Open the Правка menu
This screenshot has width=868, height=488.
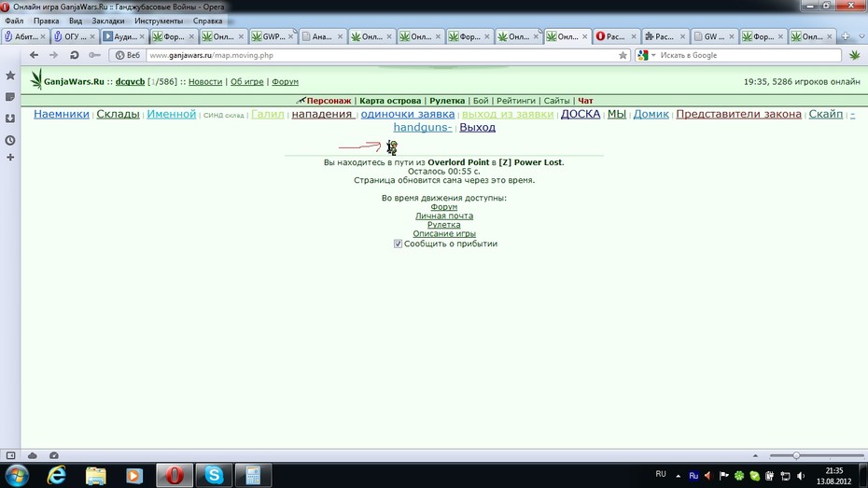click(x=46, y=21)
